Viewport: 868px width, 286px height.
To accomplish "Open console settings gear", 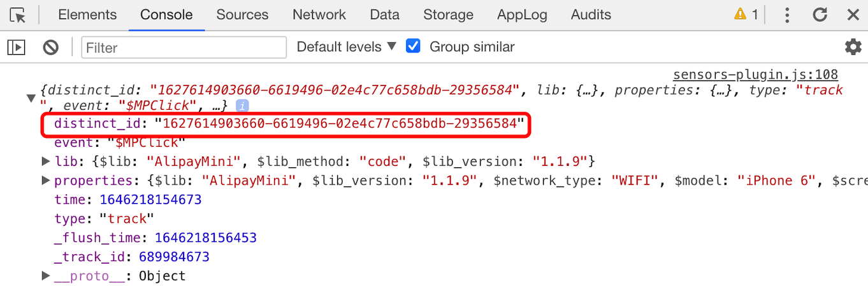I will (853, 47).
